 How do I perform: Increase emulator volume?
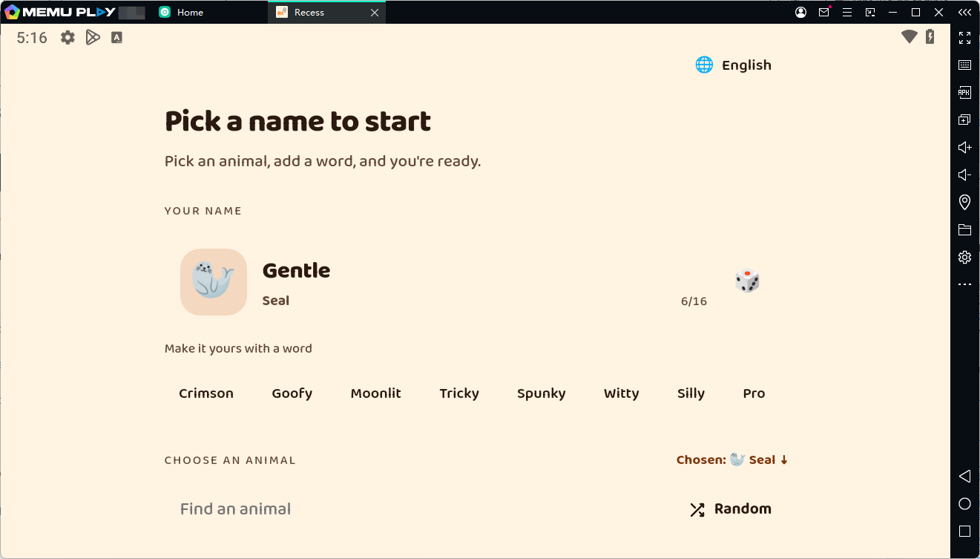click(x=964, y=148)
